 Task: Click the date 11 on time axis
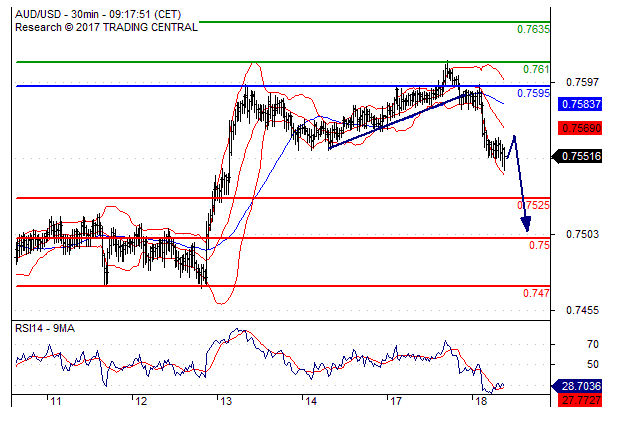pyautogui.click(x=56, y=401)
